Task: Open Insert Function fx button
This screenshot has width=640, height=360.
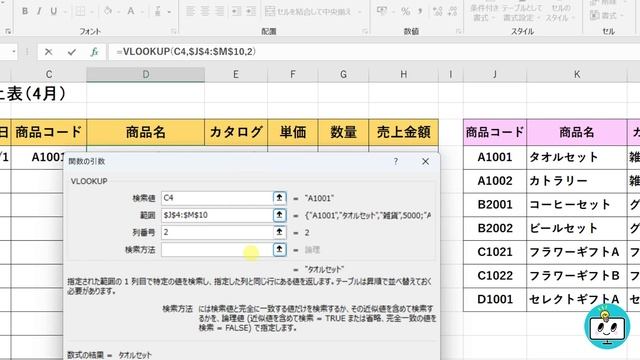Action: pos(94,52)
